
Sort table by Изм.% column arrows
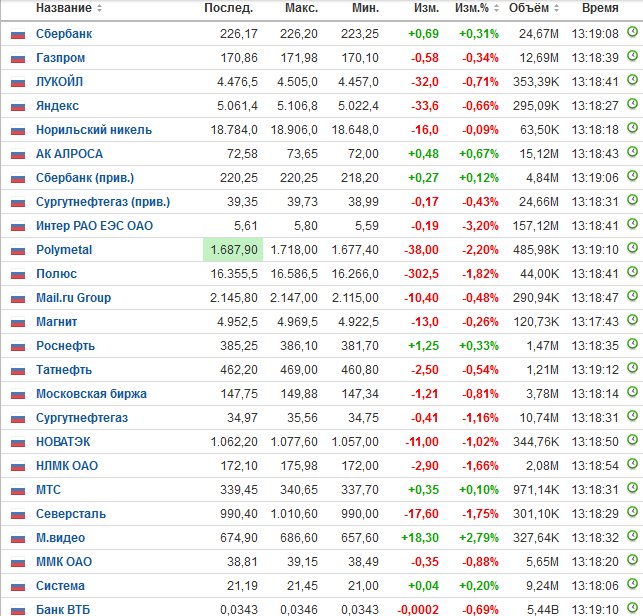click(x=496, y=8)
